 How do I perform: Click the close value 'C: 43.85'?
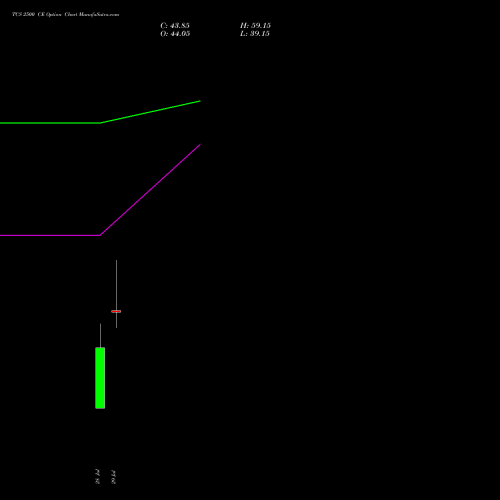tap(175, 26)
